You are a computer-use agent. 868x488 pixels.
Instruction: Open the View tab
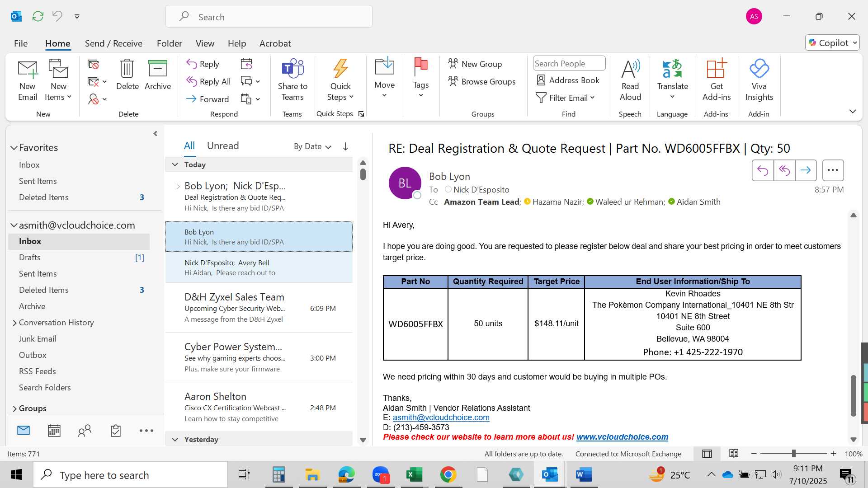pyautogui.click(x=205, y=43)
